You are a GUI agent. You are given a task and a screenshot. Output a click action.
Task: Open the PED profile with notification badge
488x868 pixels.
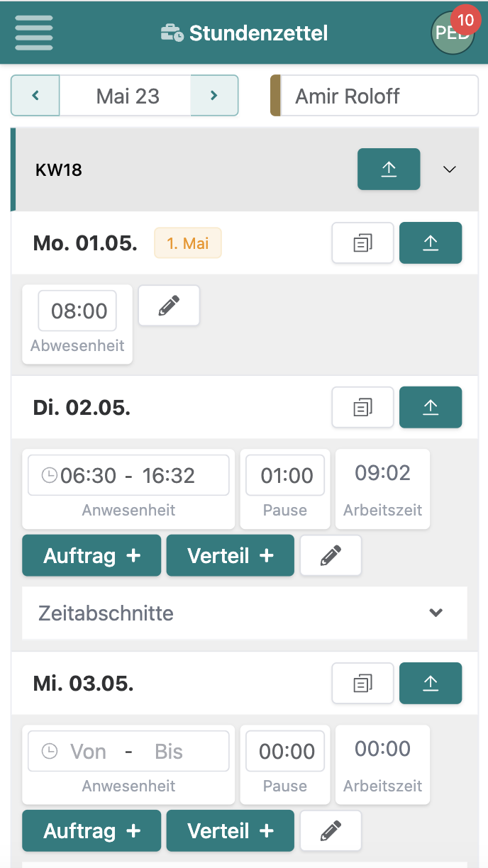pyautogui.click(x=453, y=33)
